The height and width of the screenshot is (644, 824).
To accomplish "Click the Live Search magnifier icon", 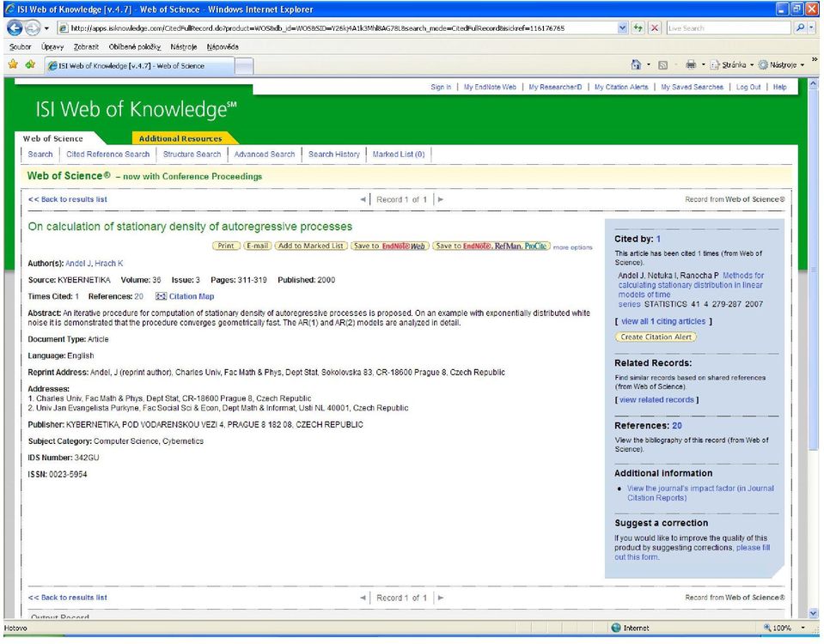I will pos(800,27).
